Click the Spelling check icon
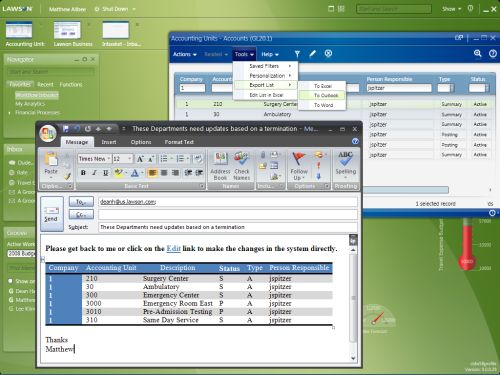Screen dimensions: 500x375 coord(345,160)
